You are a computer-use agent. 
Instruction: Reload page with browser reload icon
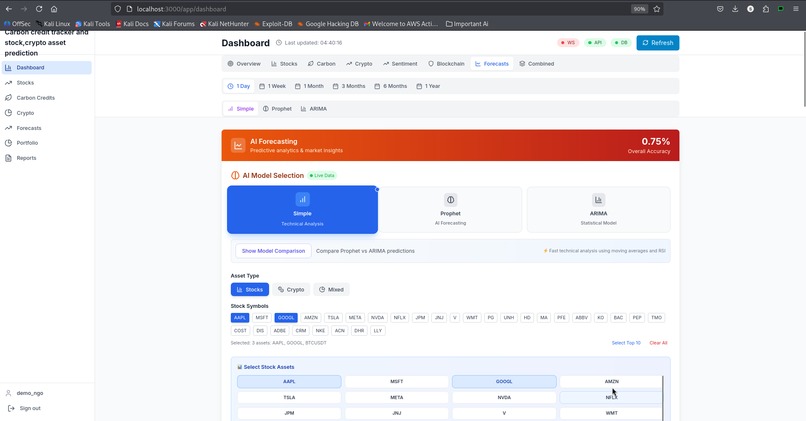pos(39,9)
